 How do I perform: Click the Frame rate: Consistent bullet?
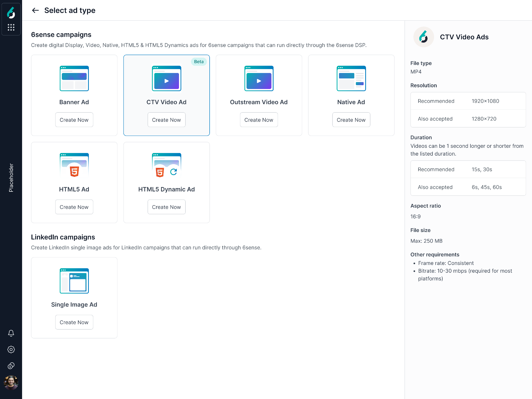coord(446,263)
